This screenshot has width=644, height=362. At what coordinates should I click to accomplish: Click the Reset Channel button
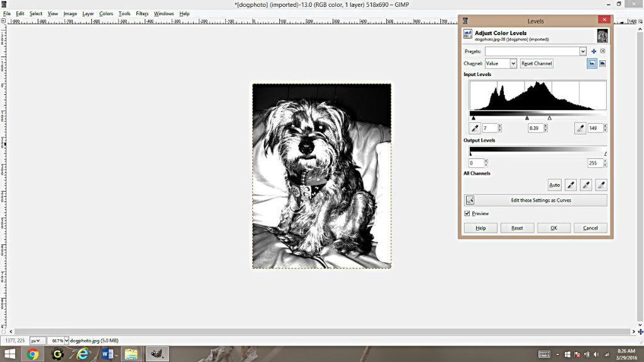tap(536, 63)
